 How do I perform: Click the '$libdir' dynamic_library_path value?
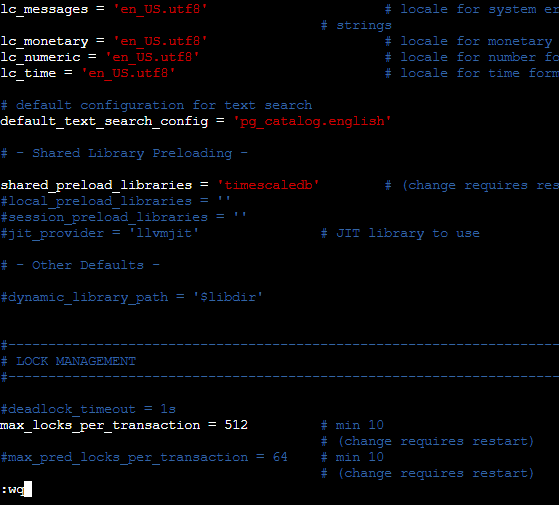coord(228,297)
